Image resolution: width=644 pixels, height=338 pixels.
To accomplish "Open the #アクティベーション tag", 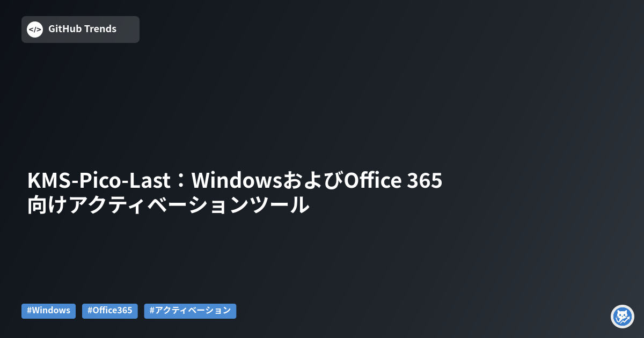I will point(190,311).
